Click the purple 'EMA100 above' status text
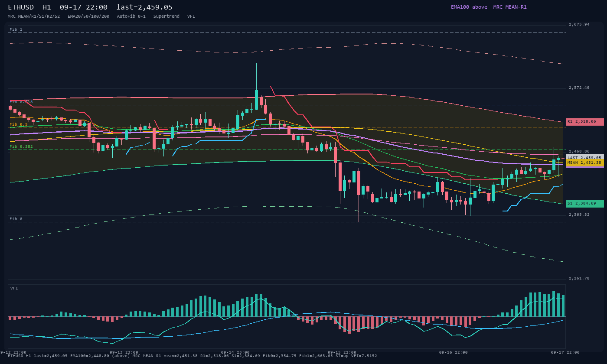Image resolution: width=607 pixels, height=364 pixels. (469, 7)
